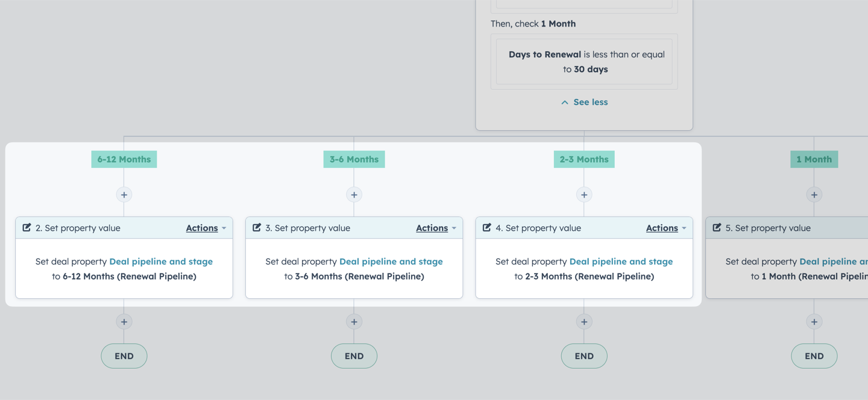This screenshot has width=868, height=400.
Task: Select the 6-12 Months branch label
Action: [124, 159]
